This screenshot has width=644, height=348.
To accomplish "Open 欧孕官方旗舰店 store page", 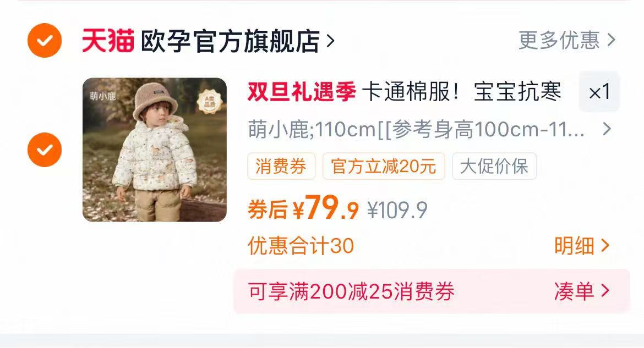I will click(230, 41).
